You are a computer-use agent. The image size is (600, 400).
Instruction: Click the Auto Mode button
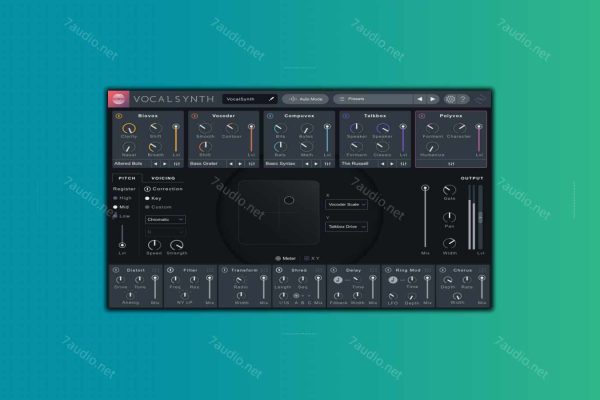[305, 99]
